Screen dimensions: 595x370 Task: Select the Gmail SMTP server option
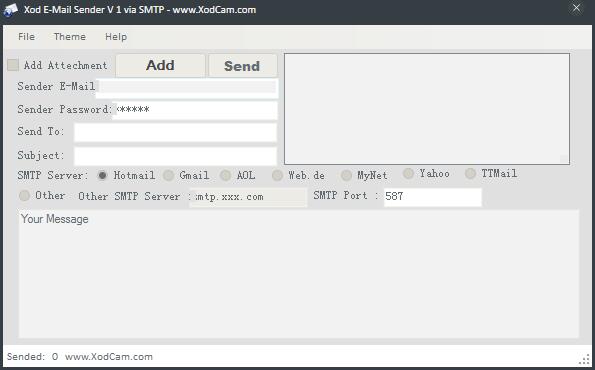click(168, 175)
